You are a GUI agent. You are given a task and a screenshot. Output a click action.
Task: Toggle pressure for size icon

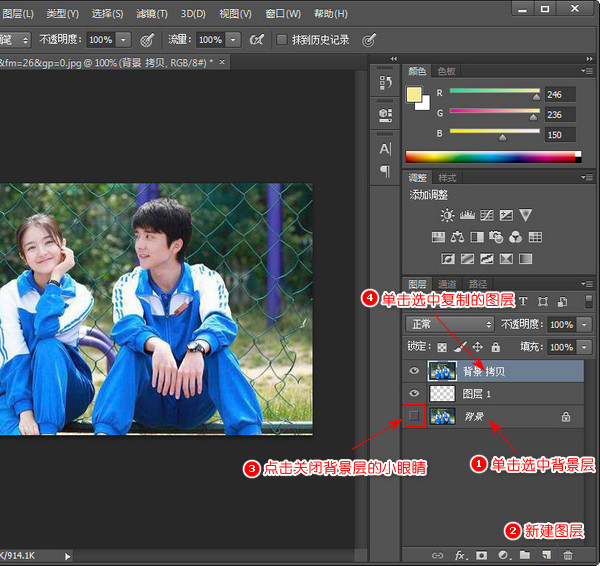369,39
